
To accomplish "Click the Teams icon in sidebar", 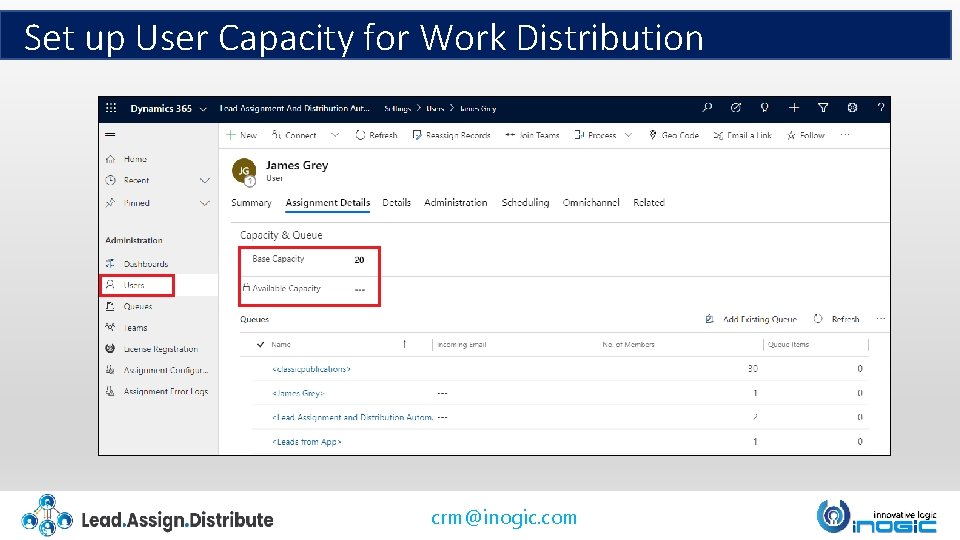I will coord(110,327).
